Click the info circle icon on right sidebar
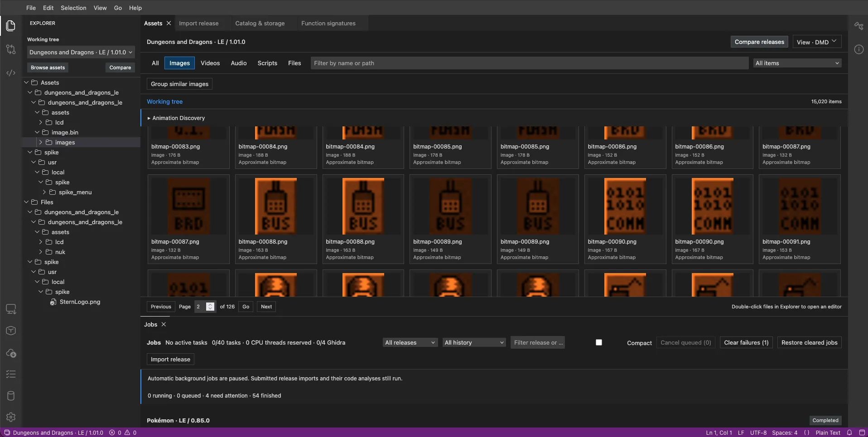This screenshot has height=437, width=868. tap(858, 49)
